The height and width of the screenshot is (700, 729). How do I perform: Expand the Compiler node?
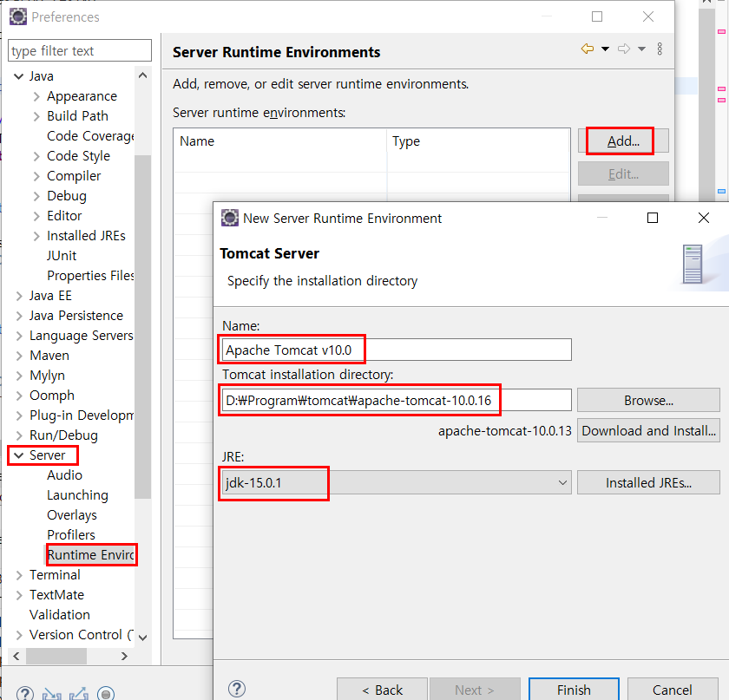pos(36,176)
